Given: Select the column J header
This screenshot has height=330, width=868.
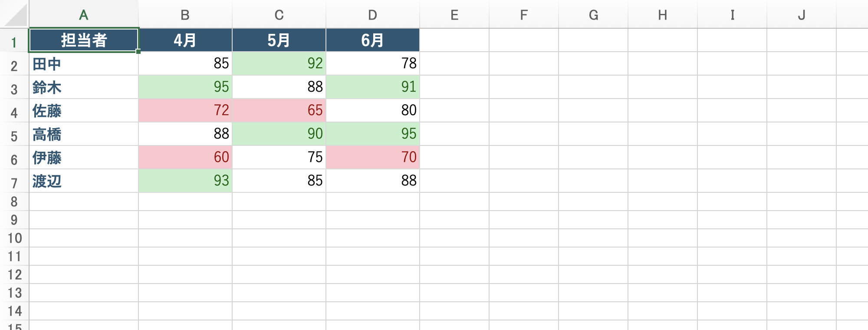Looking at the screenshot, I should (x=801, y=15).
